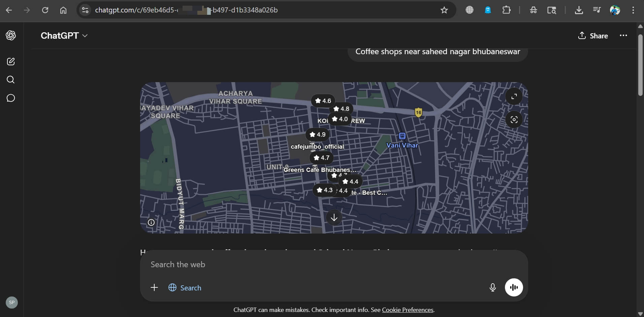644x317 pixels.
Task: Click the lens icon on the map
Action: point(513,119)
